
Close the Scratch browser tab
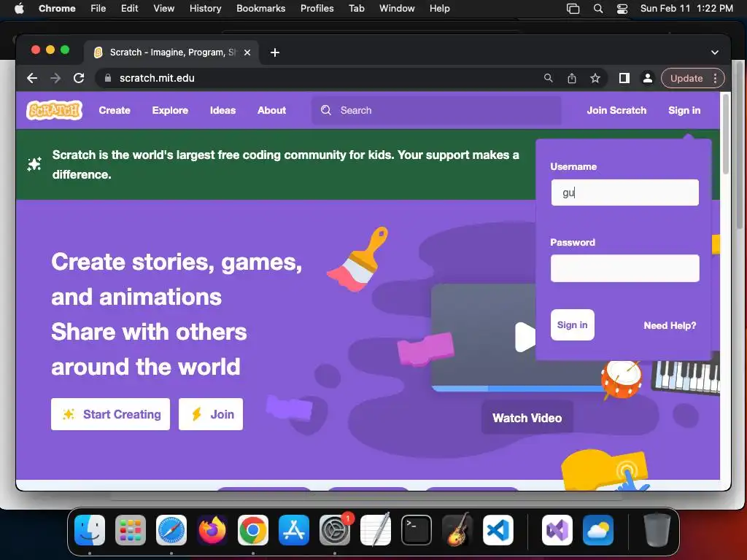point(247,52)
